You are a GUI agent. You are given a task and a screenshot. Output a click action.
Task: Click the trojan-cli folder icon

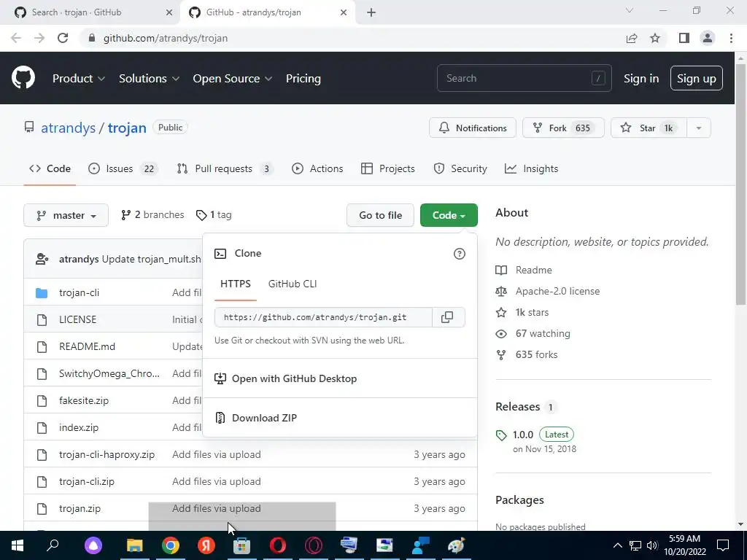pos(42,293)
